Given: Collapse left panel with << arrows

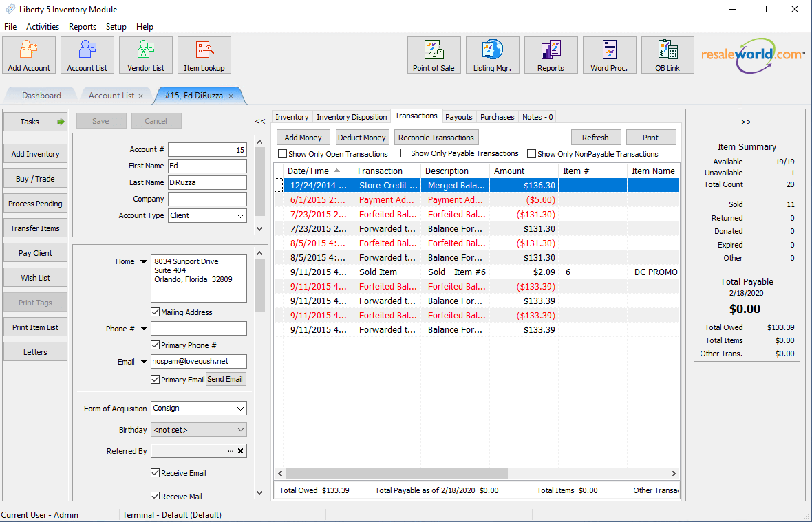Looking at the screenshot, I should tap(260, 122).
